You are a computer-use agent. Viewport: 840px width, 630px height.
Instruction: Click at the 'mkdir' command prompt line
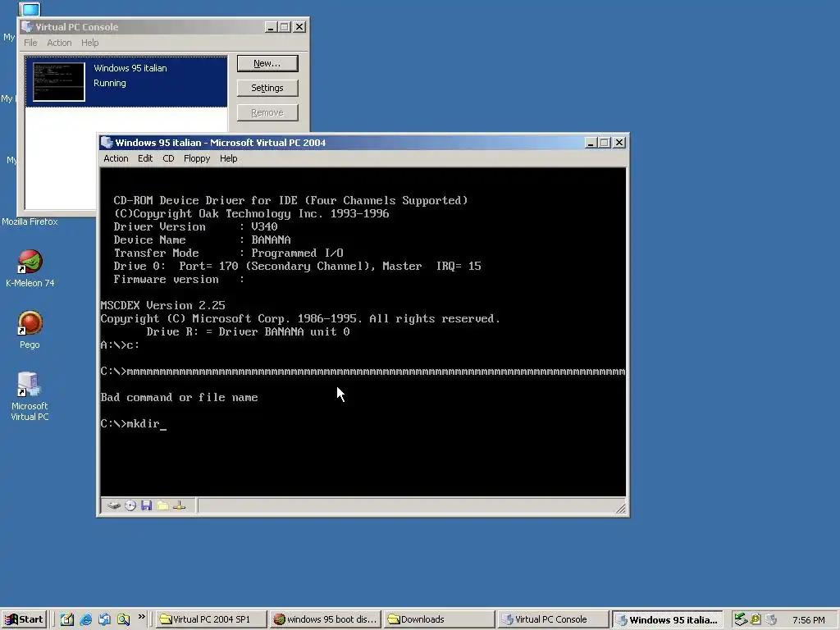tap(134, 424)
